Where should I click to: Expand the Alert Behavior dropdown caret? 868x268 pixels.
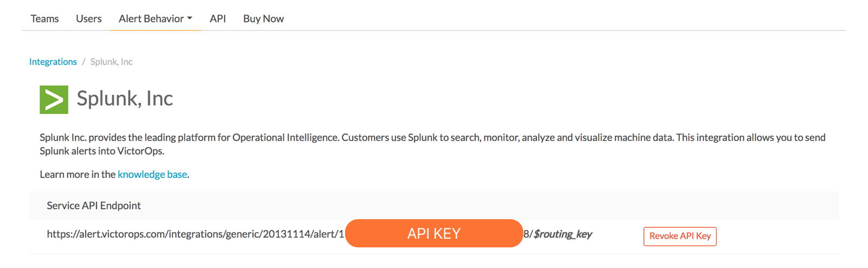(x=190, y=18)
